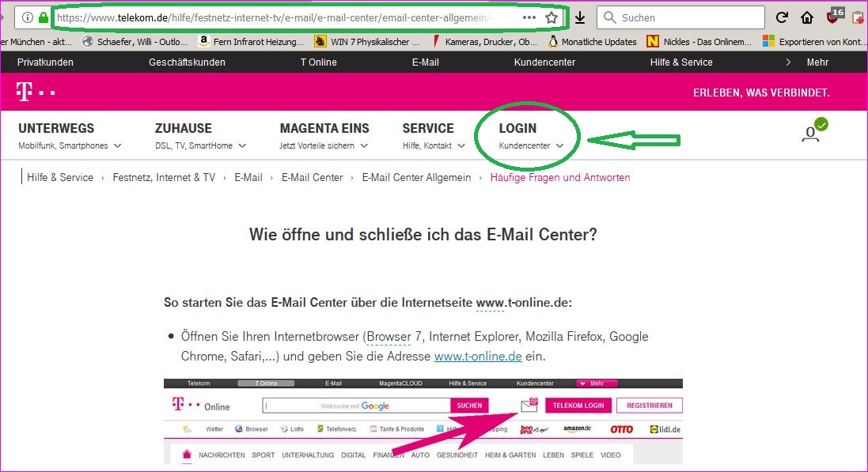Open the Exportieren von Kont bookmark
This screenshot has width=868, height=472.
tap(813, 41)
